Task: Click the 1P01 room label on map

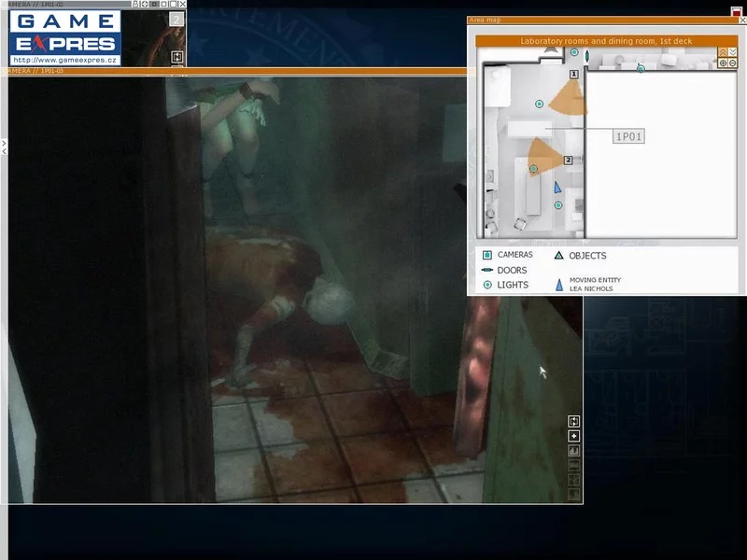Action: pyautogui.click(x=628, y=136)
